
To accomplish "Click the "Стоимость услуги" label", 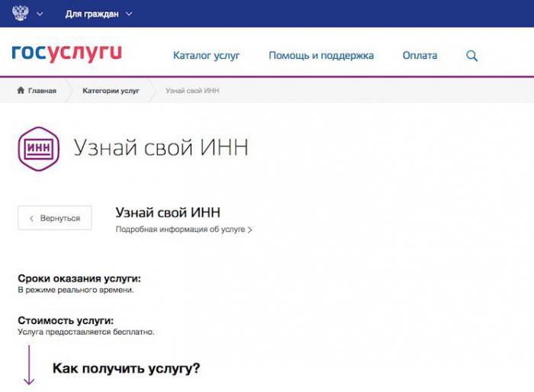I will click(70, 321).
